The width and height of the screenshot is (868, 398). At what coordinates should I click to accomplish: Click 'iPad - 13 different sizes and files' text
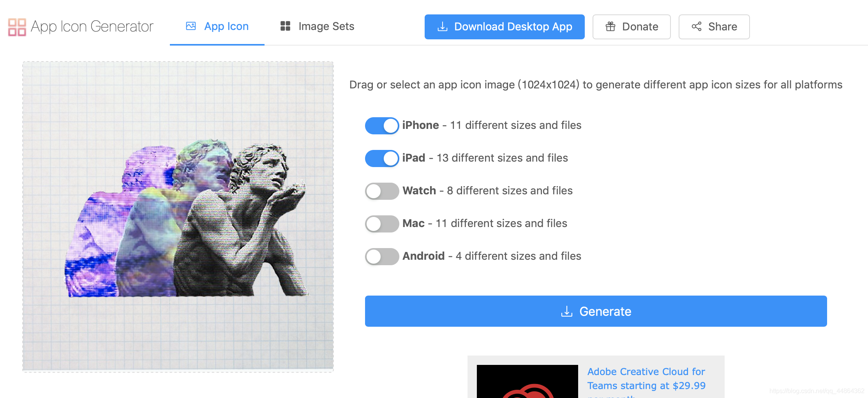tap(485, 158)
